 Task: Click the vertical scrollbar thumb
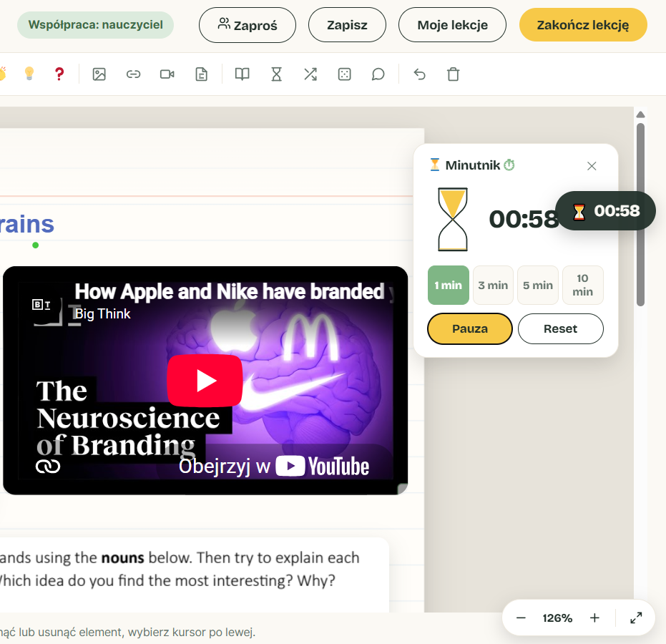tap(640, 215)
